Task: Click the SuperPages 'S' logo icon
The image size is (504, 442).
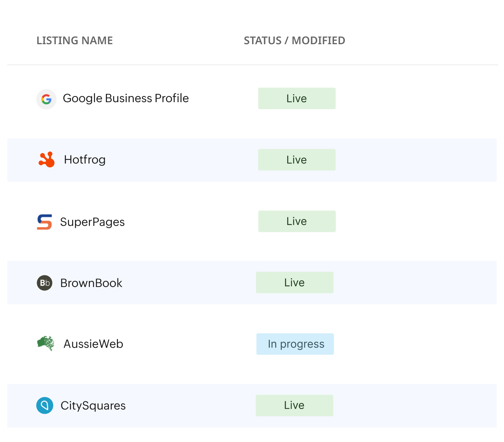Action: [44, 221]
